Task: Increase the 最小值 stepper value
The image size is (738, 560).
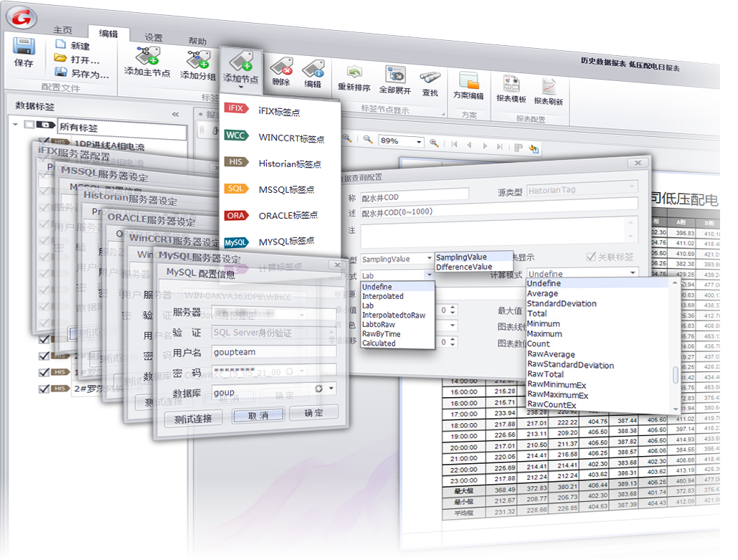Action: (x=453, y=308)
